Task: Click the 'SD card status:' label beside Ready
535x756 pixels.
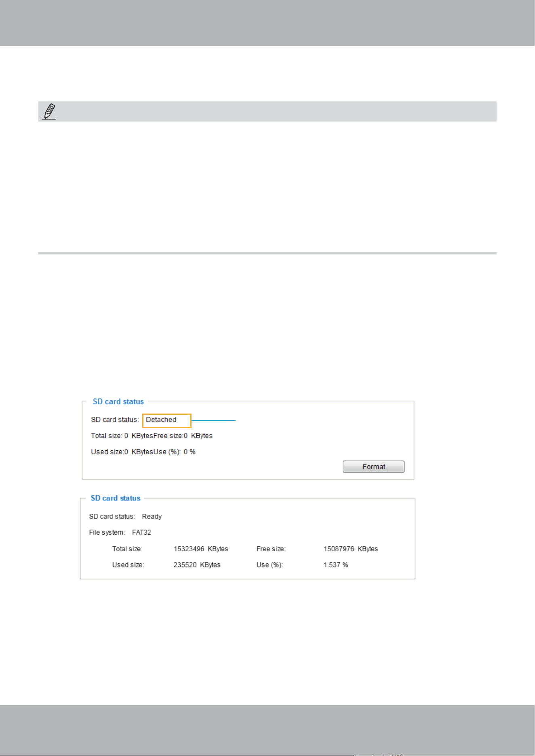Action: [x=112, y=516]
